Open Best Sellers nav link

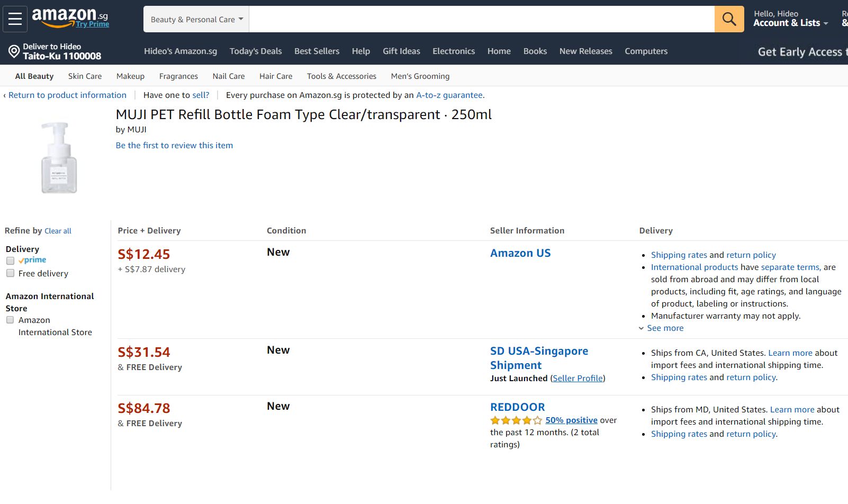coord(317,51)
